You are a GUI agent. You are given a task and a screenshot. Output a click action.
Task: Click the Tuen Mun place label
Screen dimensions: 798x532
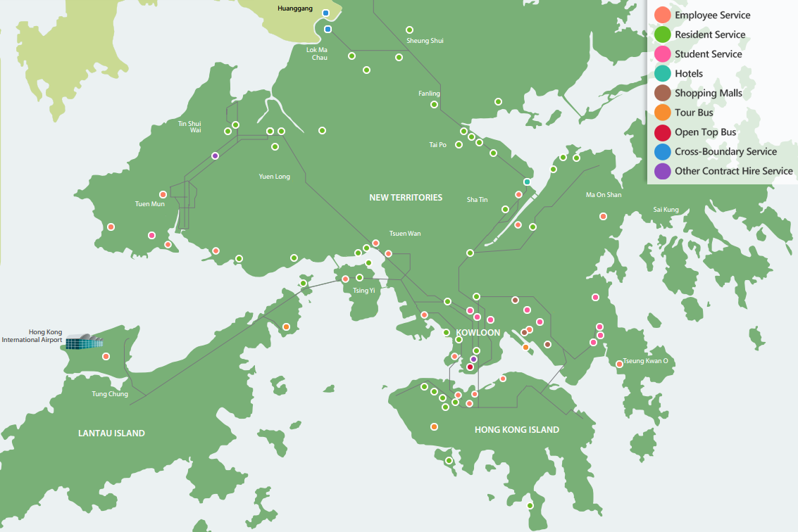pos(149,204)
